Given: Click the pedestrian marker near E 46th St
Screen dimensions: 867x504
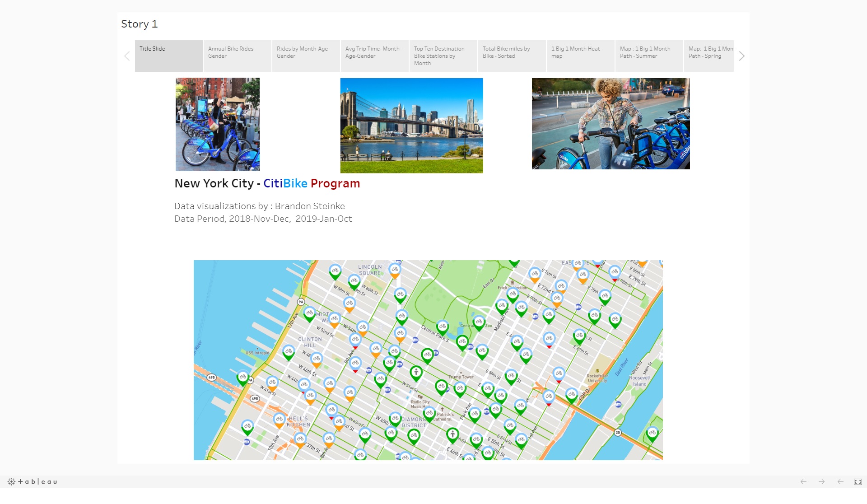Looking at the screenshot, I should (452, 435).
